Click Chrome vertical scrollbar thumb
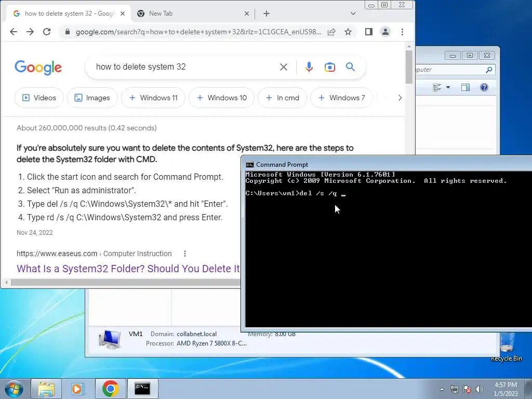 tap(409, 66)
